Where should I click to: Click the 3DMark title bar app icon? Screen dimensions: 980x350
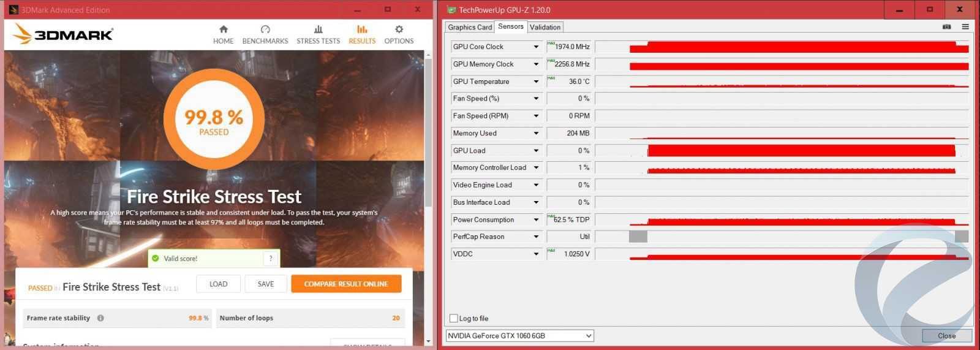[x=13, y=10]
